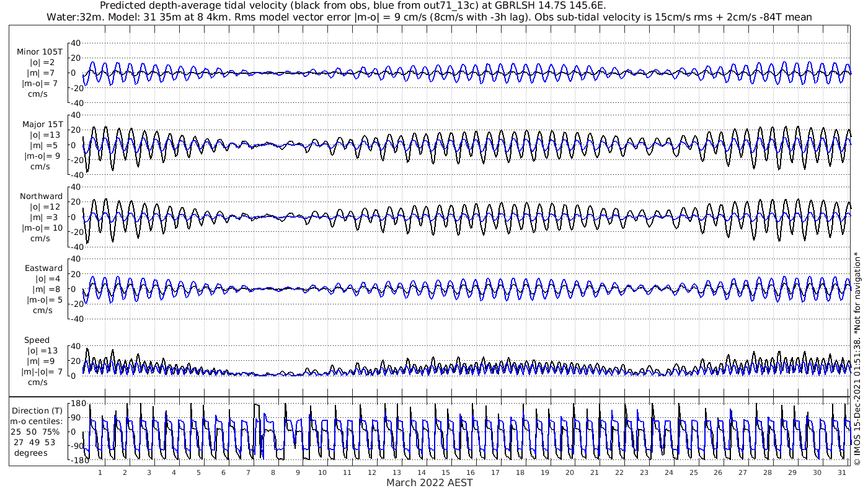Click day '31' on the date axis
The width and height of the screenshot is (868, 496).
click(842, 472)
